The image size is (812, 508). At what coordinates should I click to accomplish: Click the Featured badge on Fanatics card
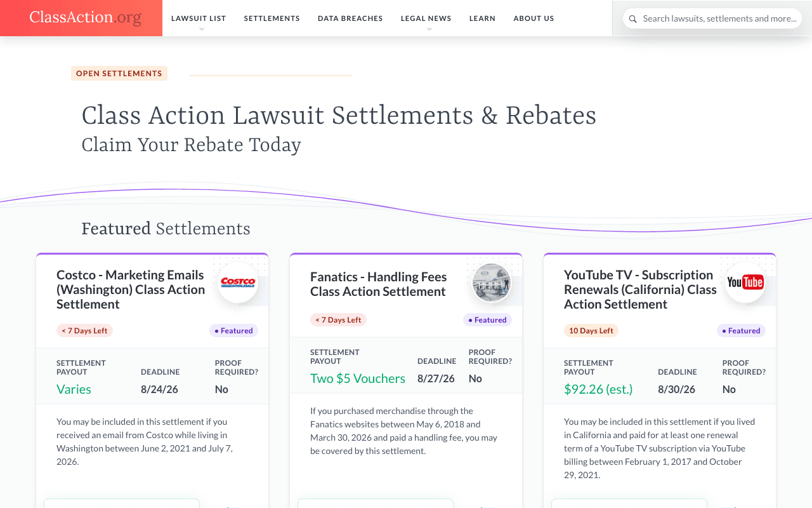tap(487, 320)
